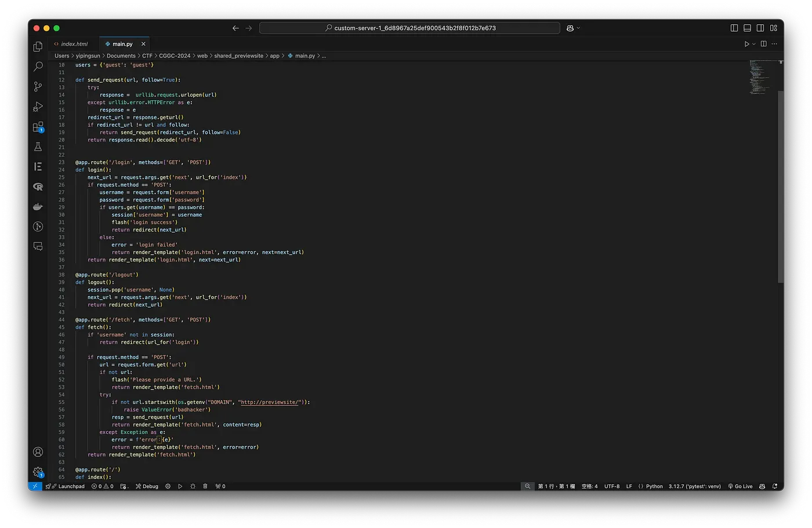This screenshot has height=528, width=812.
Task: Open the customize layout button
Action: point(774,28)
